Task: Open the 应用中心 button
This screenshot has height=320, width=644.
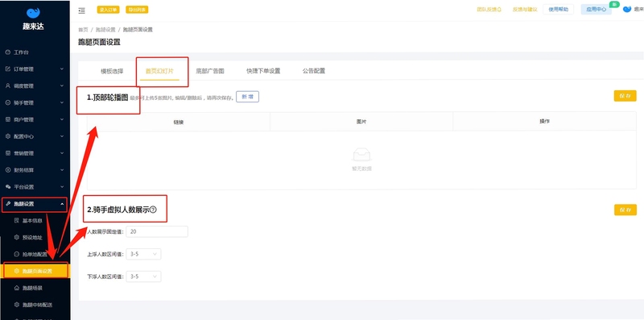Action: [x=596, y=10]
